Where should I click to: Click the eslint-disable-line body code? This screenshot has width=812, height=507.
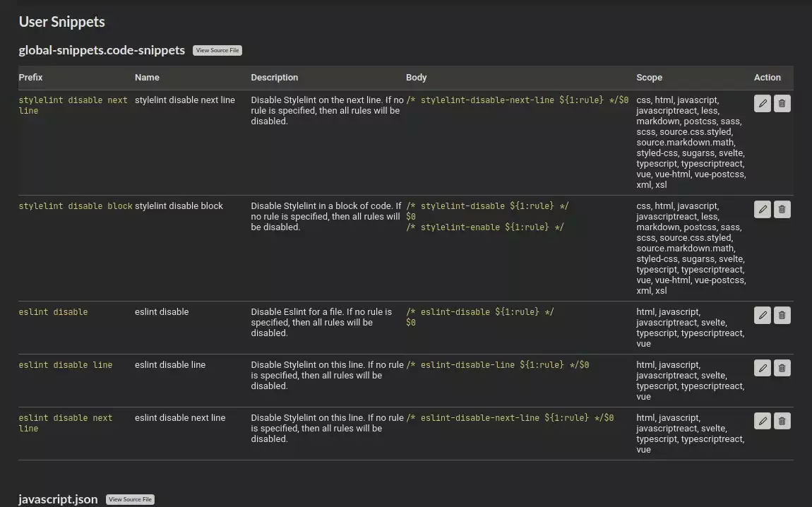[498, 365]
